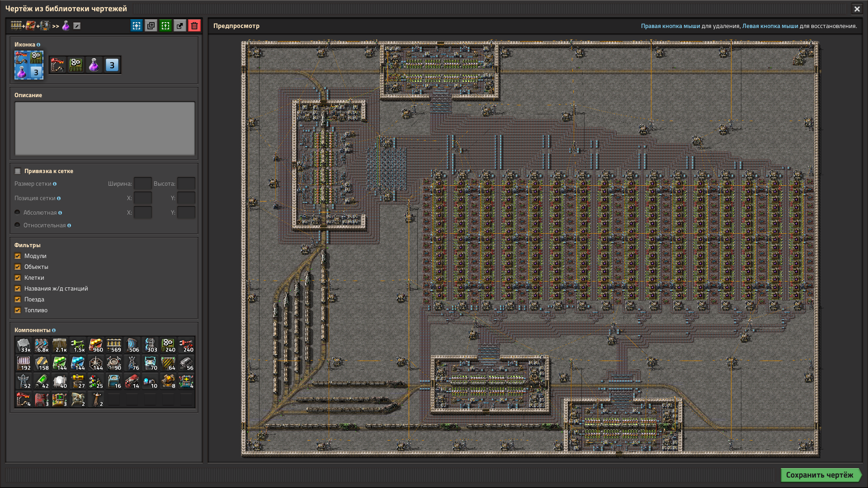Click the blue select new contents button
Viewport: 868px width, 488px height.
pos(137,26)
